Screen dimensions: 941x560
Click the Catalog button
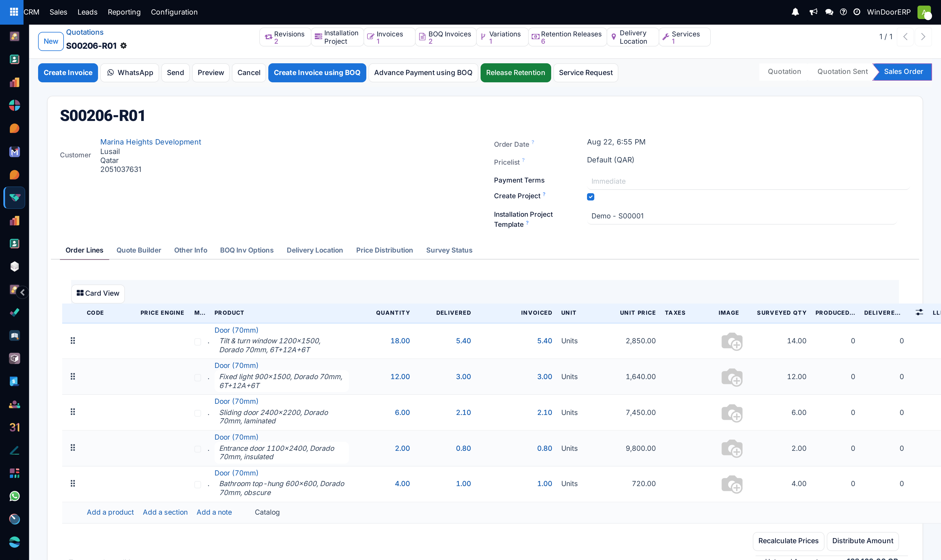267,512
